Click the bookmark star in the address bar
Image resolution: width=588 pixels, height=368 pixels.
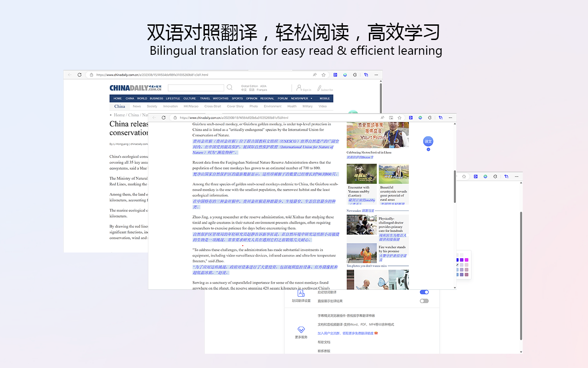tap(399, 118)
